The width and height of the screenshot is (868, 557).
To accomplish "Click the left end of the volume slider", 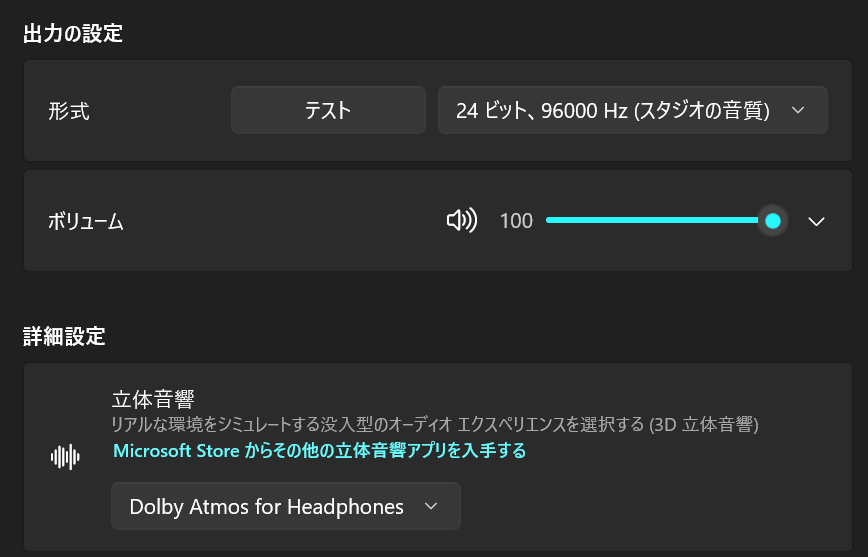I will (x=549, y=221).
